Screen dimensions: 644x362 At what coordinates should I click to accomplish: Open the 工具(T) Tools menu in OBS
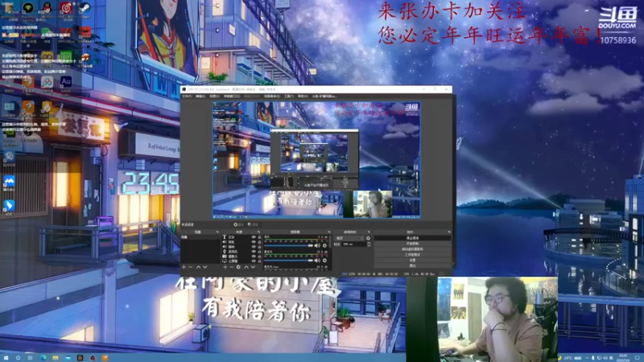coord(289,96)
